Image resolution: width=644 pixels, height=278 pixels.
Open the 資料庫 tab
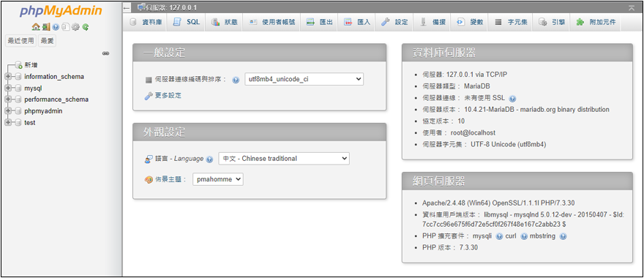pyautogui.click(x=145, y=23)
